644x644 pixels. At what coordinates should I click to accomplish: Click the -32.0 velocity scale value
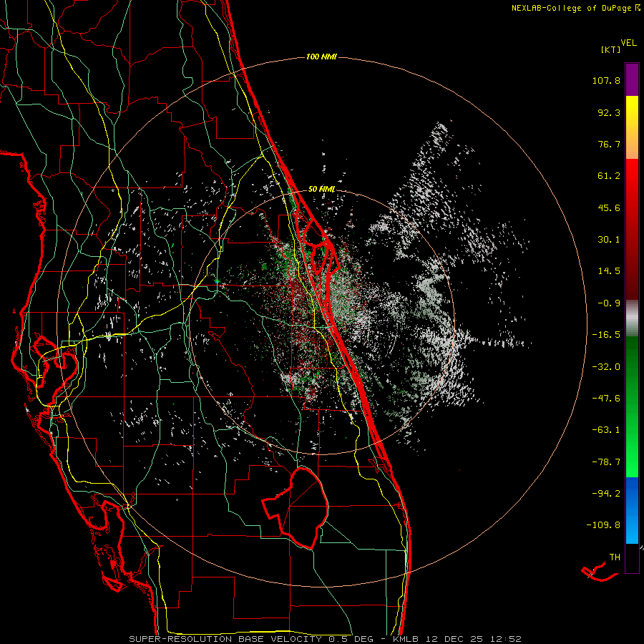[606, 367]
